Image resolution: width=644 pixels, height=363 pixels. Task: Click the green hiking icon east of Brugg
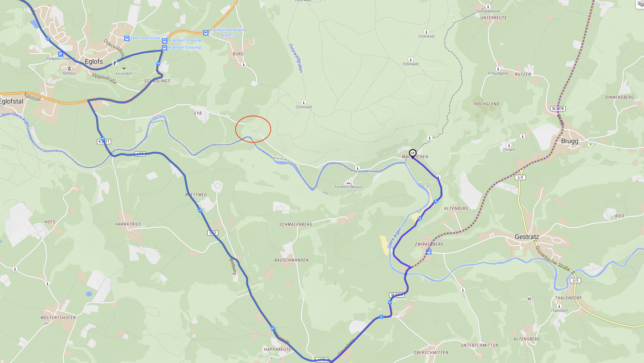click(x=590, y=144)
